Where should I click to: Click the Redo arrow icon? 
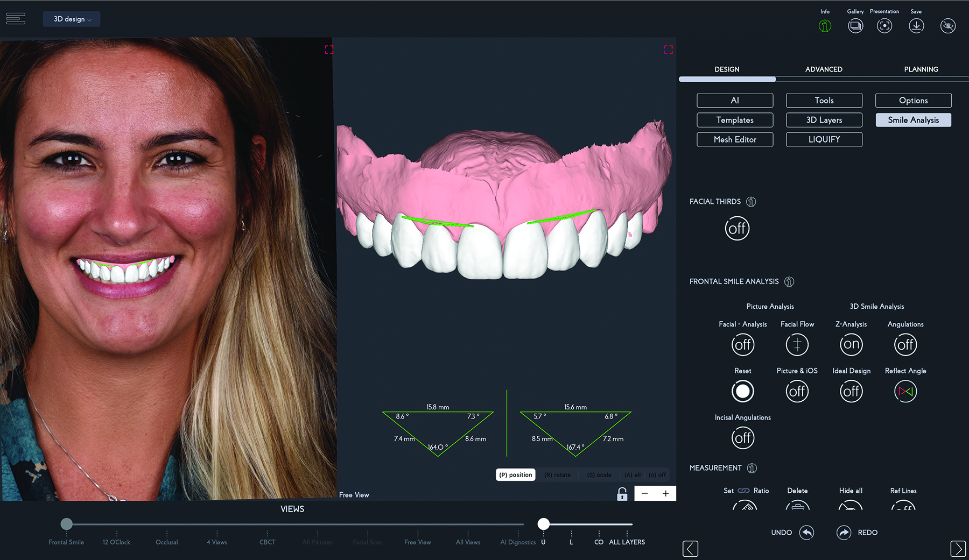844,533
